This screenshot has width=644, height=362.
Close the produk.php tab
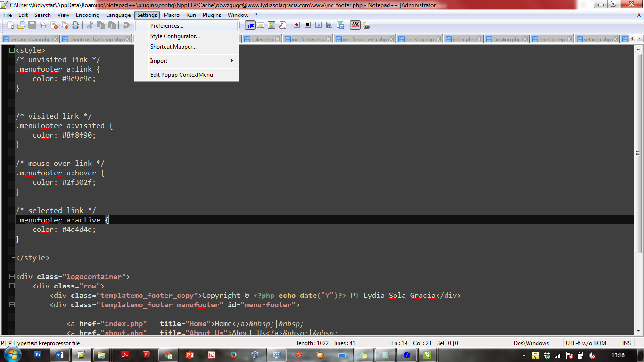570,40
